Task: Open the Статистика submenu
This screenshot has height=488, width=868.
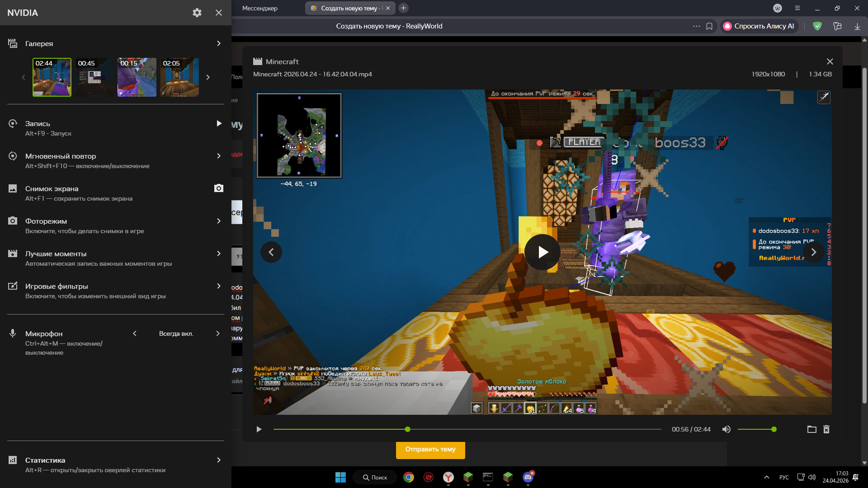Action: tap(219, 460)
